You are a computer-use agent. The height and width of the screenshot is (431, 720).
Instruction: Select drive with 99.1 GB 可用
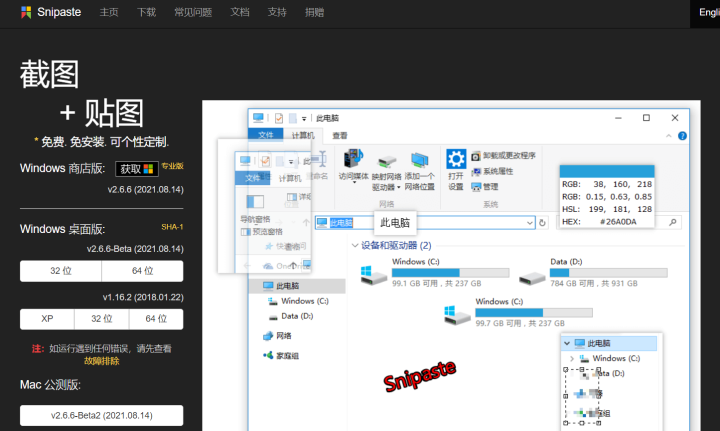(x=434, y=272)
